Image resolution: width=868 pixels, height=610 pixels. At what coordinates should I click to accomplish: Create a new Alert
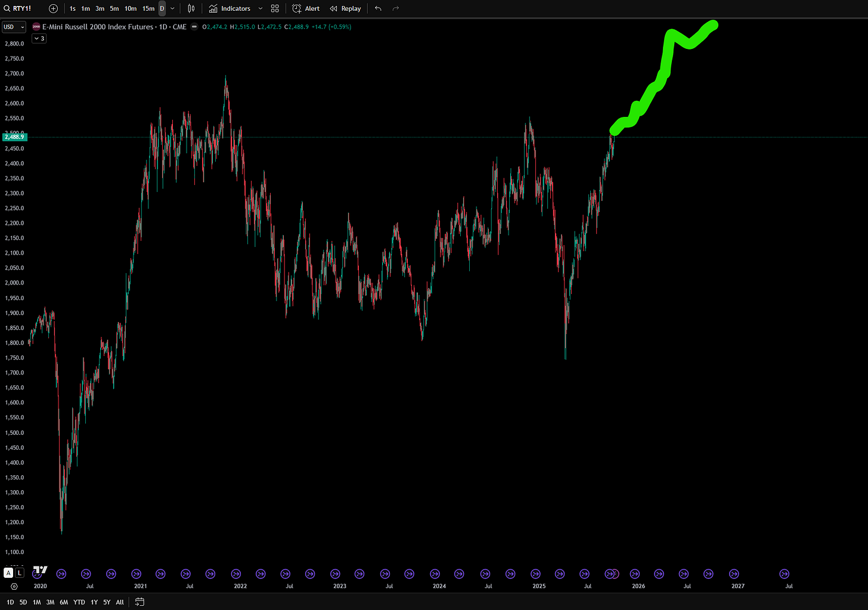coord(306,8)
